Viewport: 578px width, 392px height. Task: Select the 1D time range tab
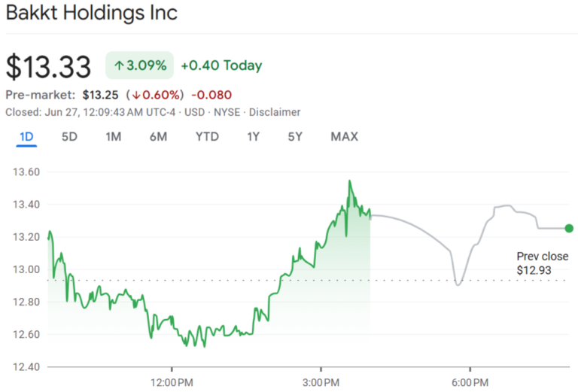26,137
